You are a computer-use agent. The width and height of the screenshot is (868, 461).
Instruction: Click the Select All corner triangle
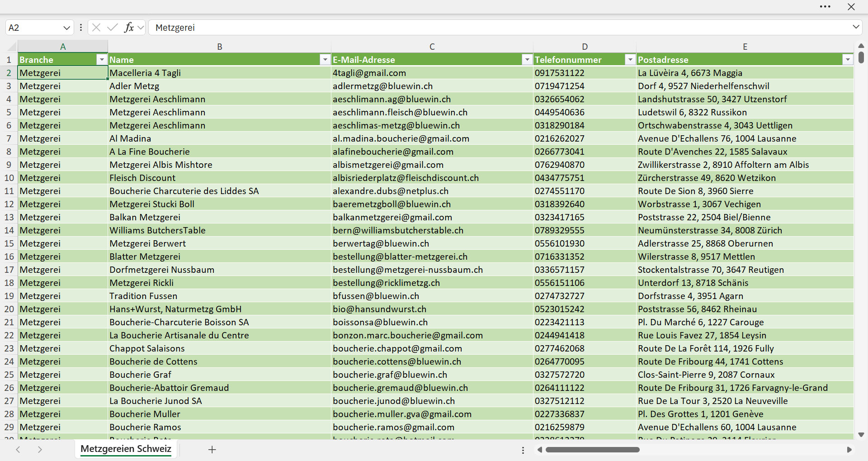[x=11, y=47]
